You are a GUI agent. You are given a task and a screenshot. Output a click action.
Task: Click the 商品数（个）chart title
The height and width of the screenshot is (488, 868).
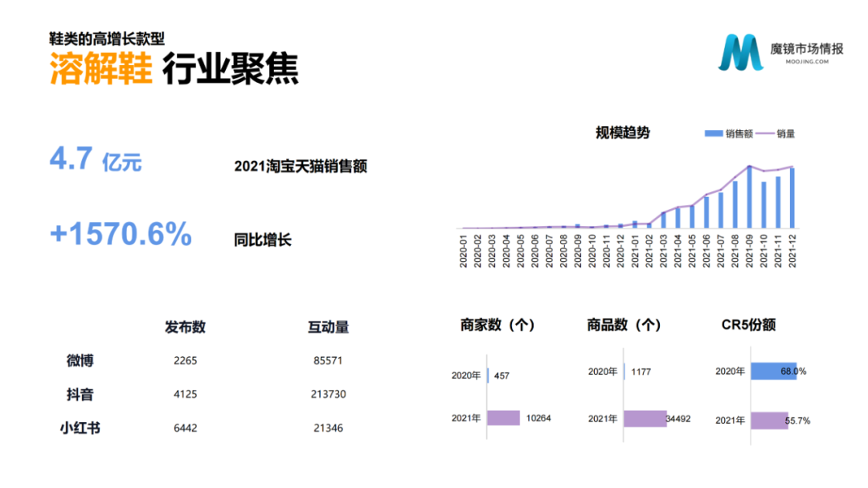tap(624, 325)
